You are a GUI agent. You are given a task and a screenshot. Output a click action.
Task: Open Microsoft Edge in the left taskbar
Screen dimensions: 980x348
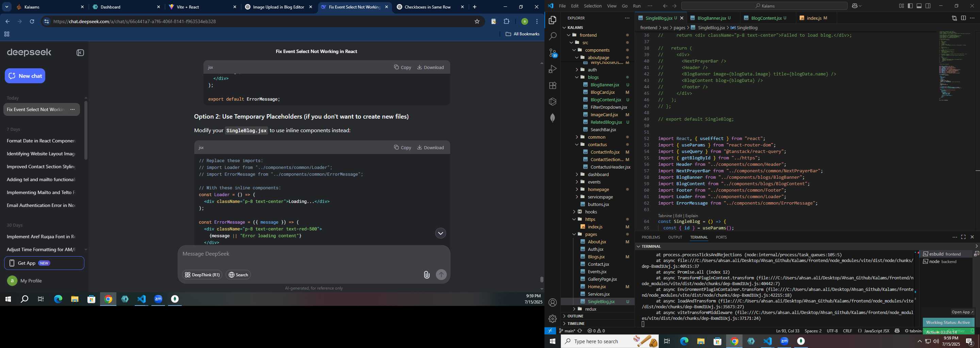pyautogui.click(x=58, y=299)
